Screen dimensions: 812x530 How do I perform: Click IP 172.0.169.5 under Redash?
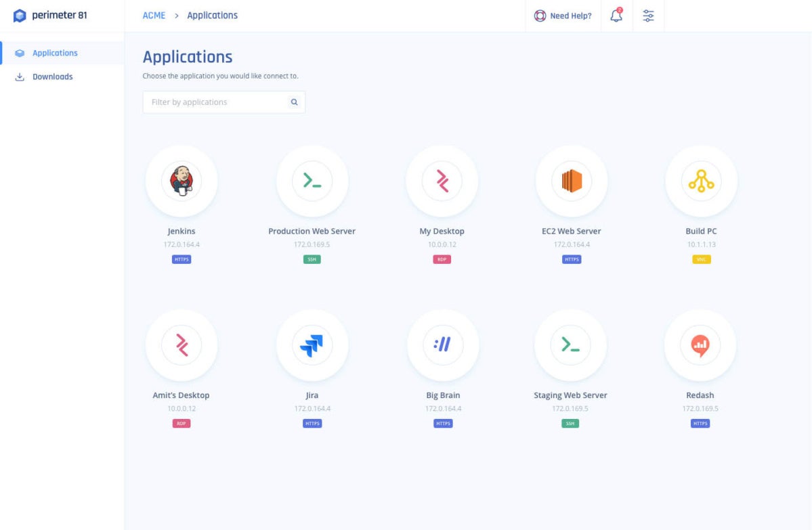click(700, 408)
